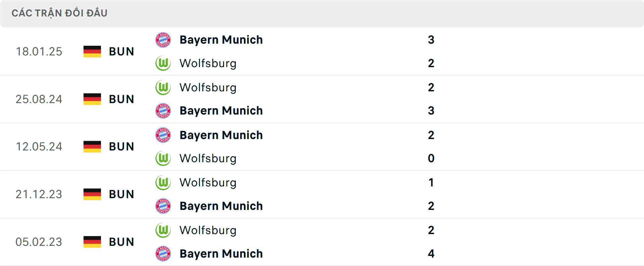Select the date 21.12.23

point(39,194)
